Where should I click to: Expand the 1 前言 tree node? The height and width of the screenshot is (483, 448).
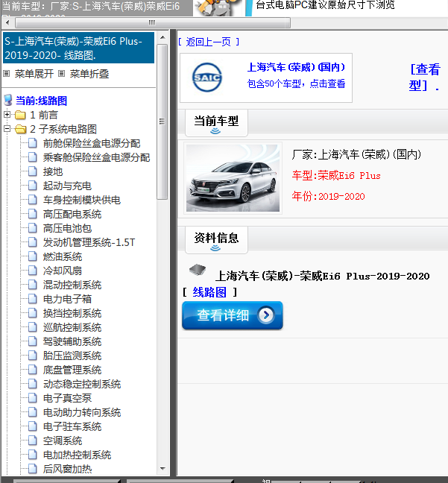[7, 115]
